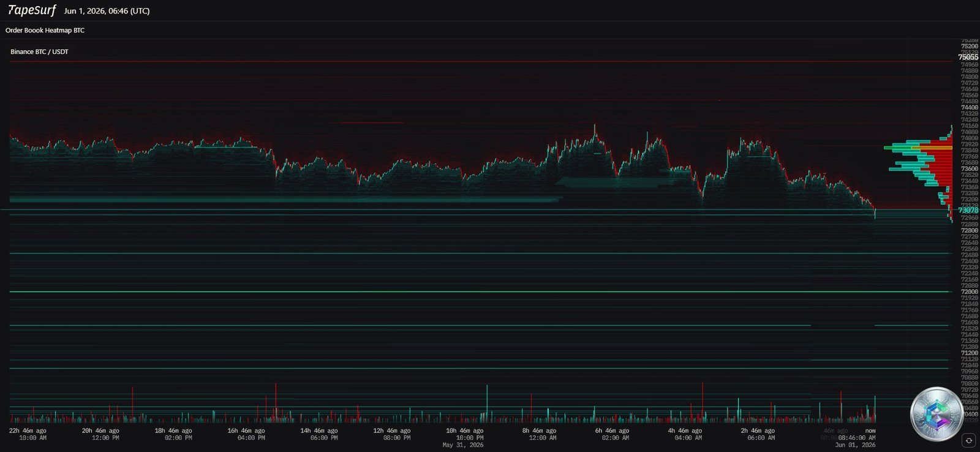The image size is (980, 452).
Task: Click the 'May 31, 2026' date label
Action: (463, 445)
